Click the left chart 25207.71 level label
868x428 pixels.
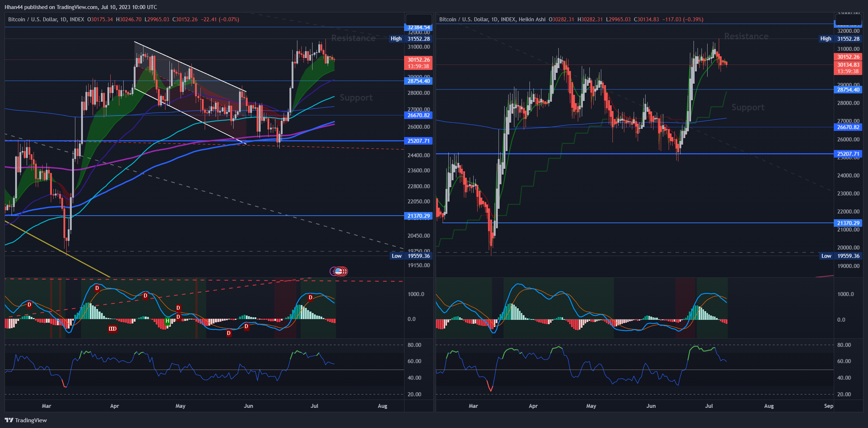point(419,141)
